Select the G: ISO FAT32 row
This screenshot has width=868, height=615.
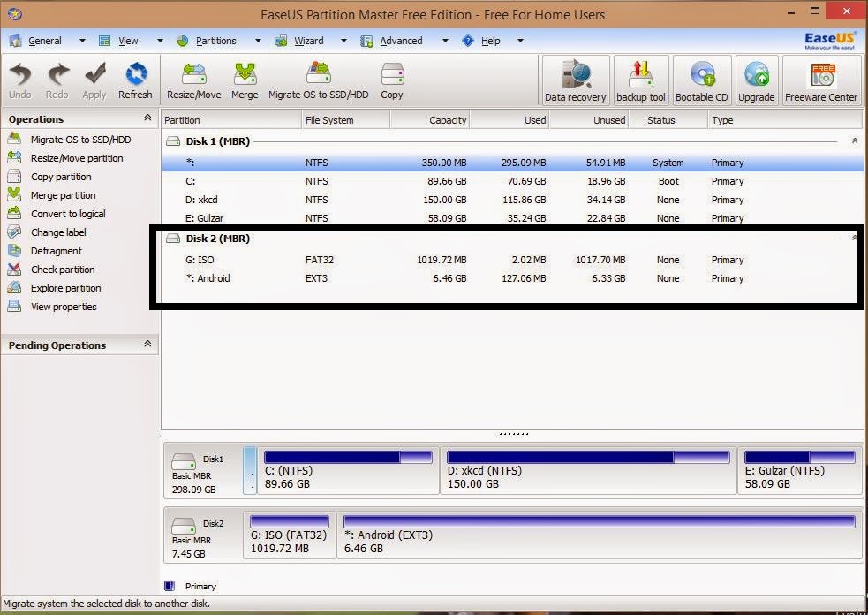tap(512, 260)
